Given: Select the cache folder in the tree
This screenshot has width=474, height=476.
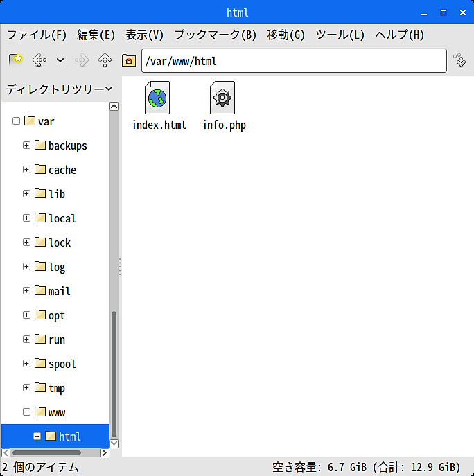Looking at the screenshot, I should tap(55, 170).
